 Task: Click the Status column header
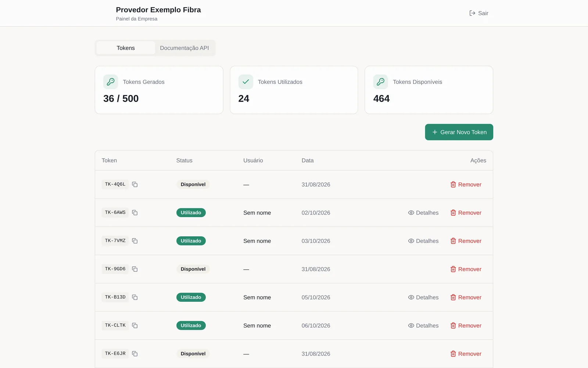coord(184,160)
